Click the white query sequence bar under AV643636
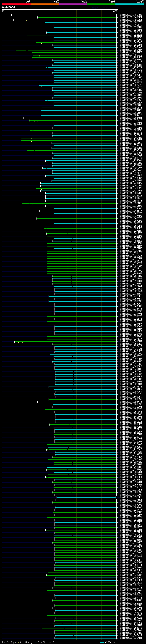Viewport: 146px width, 644px height. point(60,10)
